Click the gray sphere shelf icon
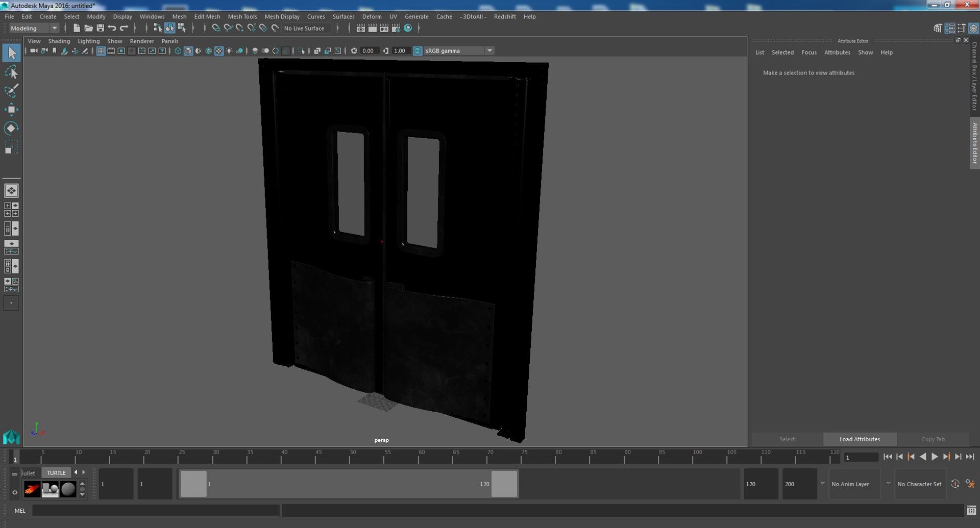 pos(68,489)
